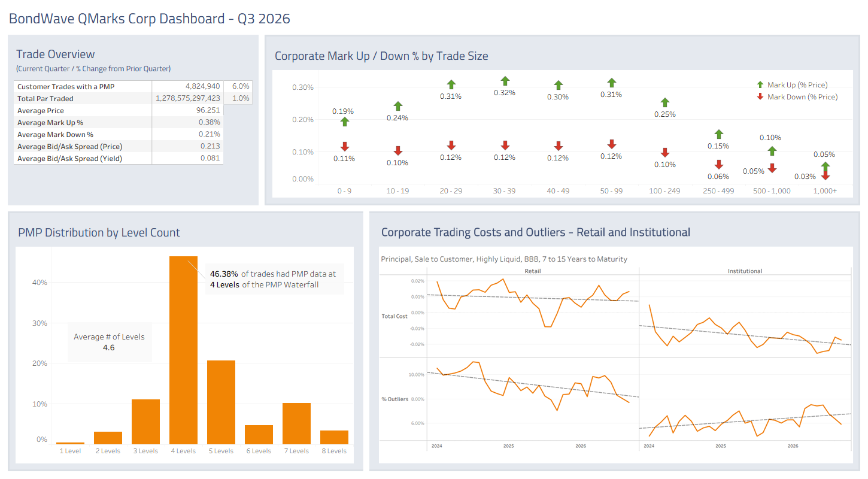
Task: Select the red down arrow for 250 - 499
Action: [719, 165]
